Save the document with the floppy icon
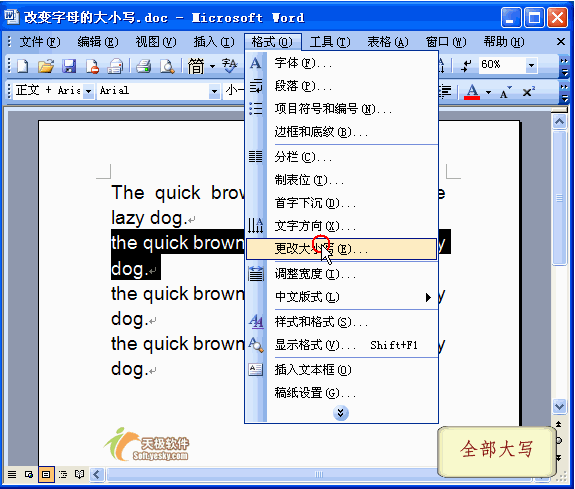 (69, 66)
